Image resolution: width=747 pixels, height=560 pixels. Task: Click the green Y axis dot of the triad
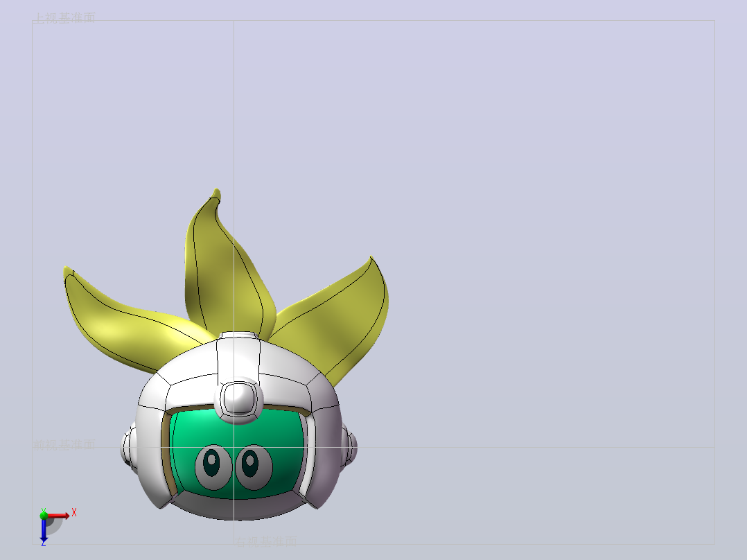coord(44,515)
